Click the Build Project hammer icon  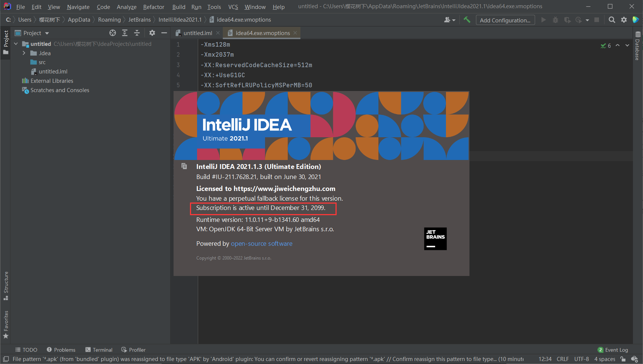tap(467, 20)
